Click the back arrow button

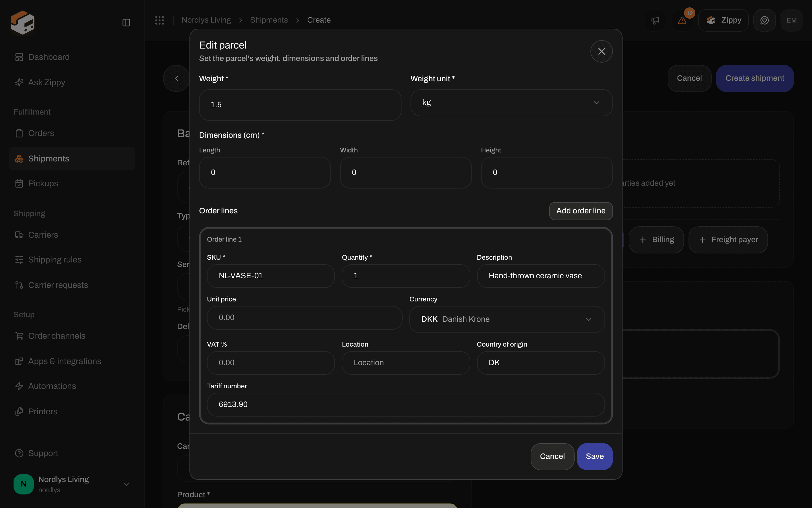click(x=176, y=78)
